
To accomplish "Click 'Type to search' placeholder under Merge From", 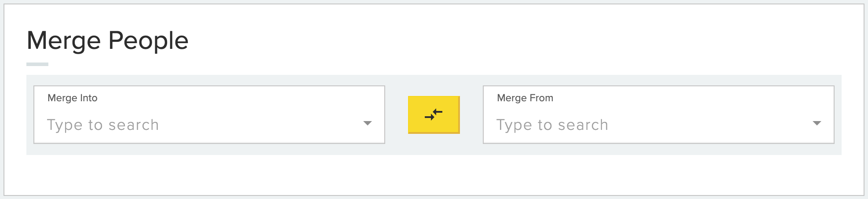I will click(552, 125).
